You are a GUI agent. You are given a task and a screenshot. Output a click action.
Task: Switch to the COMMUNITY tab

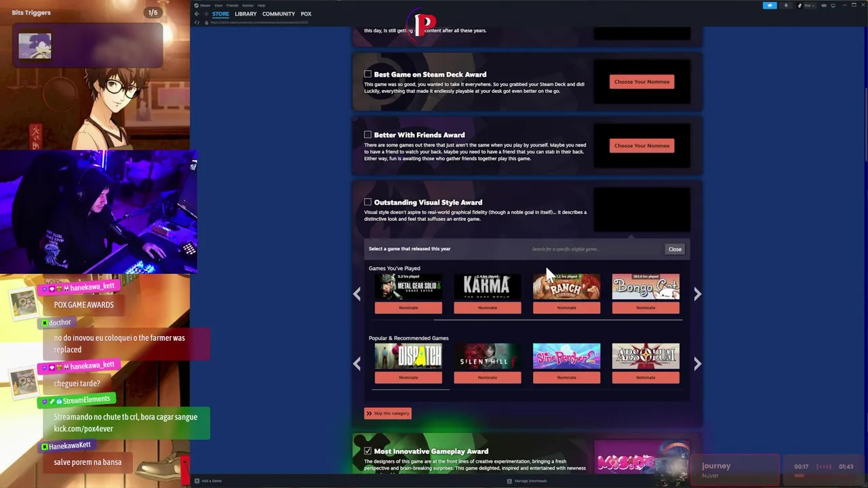point(279,14)
